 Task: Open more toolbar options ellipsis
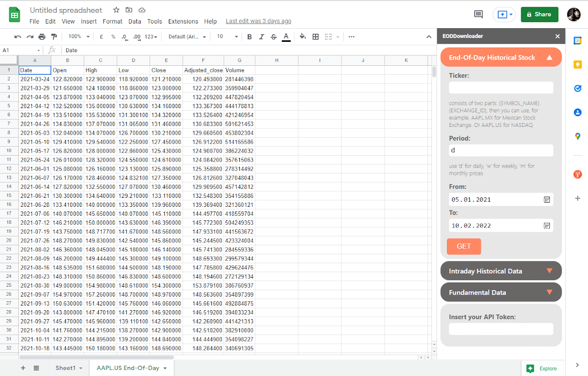[351, 37]
